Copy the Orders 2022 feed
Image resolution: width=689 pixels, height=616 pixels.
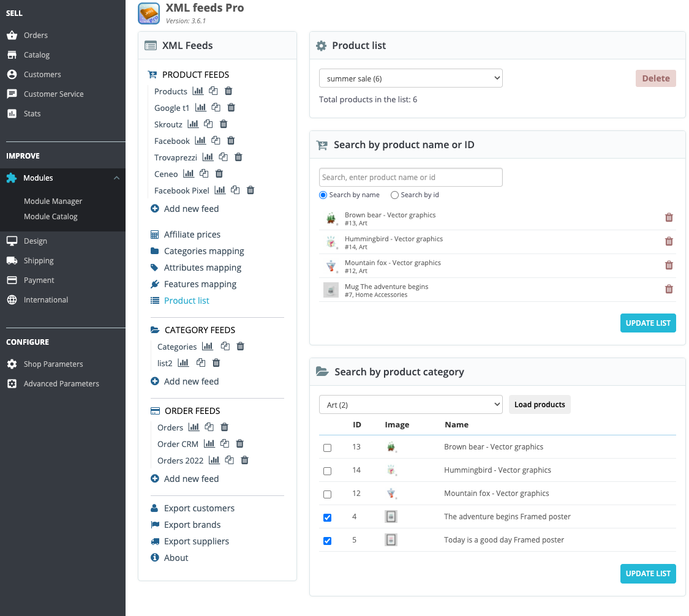(230, 460)
